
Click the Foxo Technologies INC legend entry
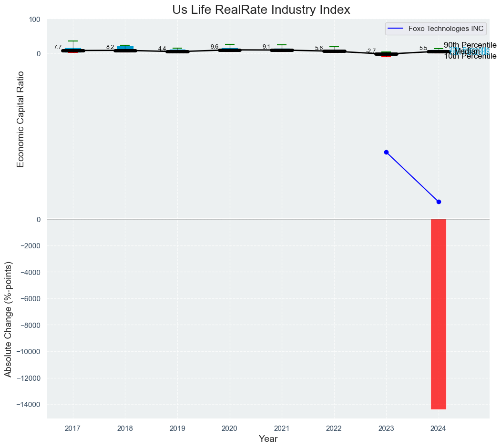(446, 29)
